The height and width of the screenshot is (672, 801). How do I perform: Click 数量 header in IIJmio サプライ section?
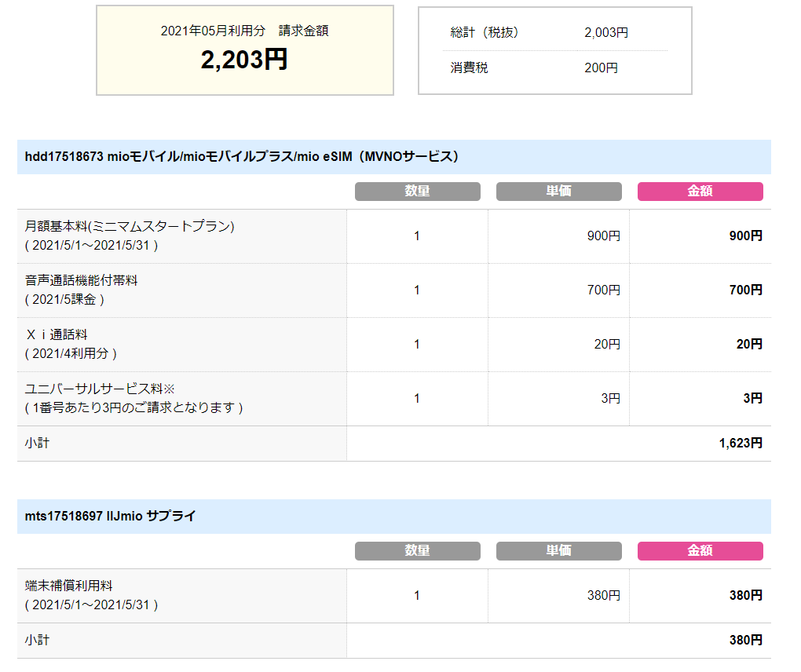(417, 550)
